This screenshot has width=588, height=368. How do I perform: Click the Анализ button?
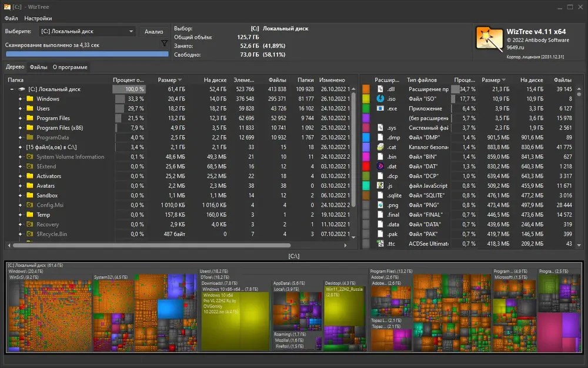(153, 32)
